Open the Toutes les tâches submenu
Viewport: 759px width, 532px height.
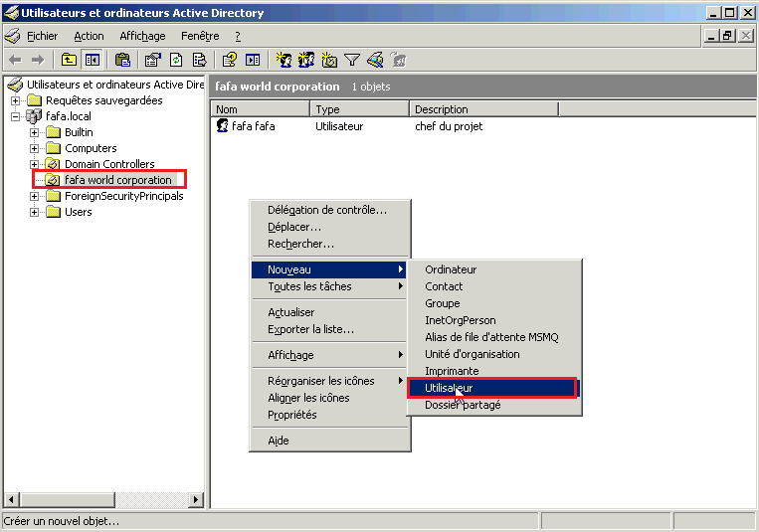(x=328, y=286)
